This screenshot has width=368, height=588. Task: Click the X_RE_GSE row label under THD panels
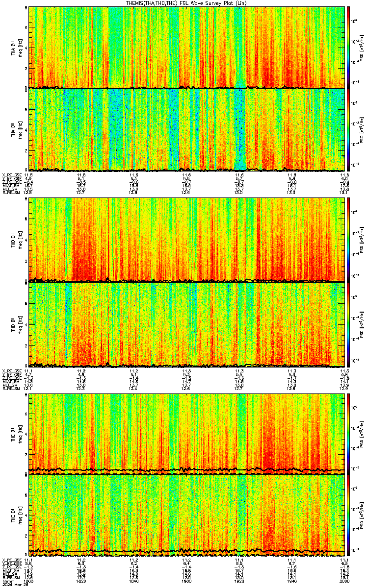(12, 370)
